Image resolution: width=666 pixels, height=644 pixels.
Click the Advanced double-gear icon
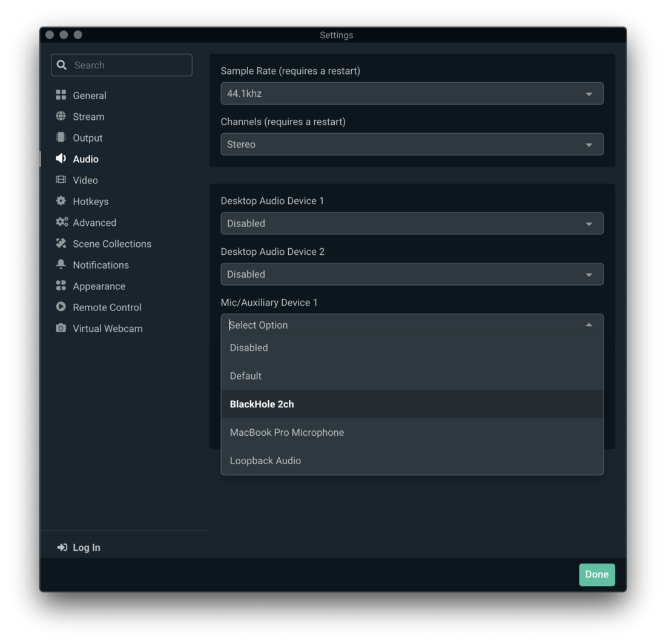tap(62, 222)
